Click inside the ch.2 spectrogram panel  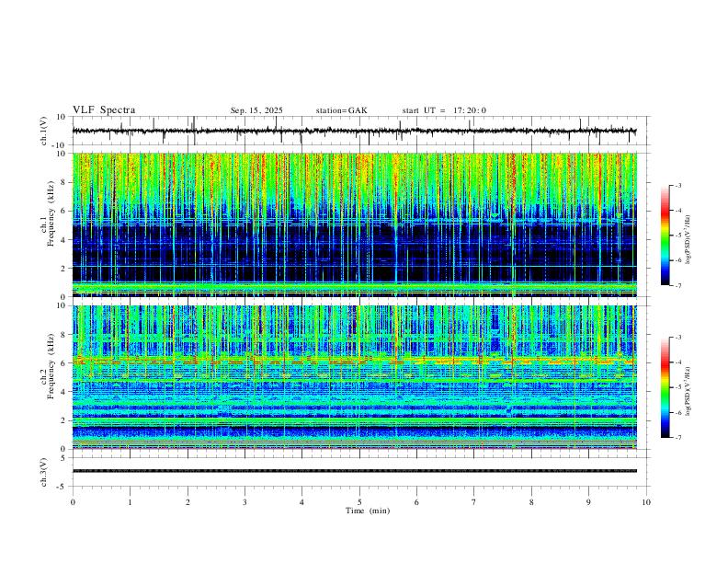pyautogui.click(x=354, y=377)
